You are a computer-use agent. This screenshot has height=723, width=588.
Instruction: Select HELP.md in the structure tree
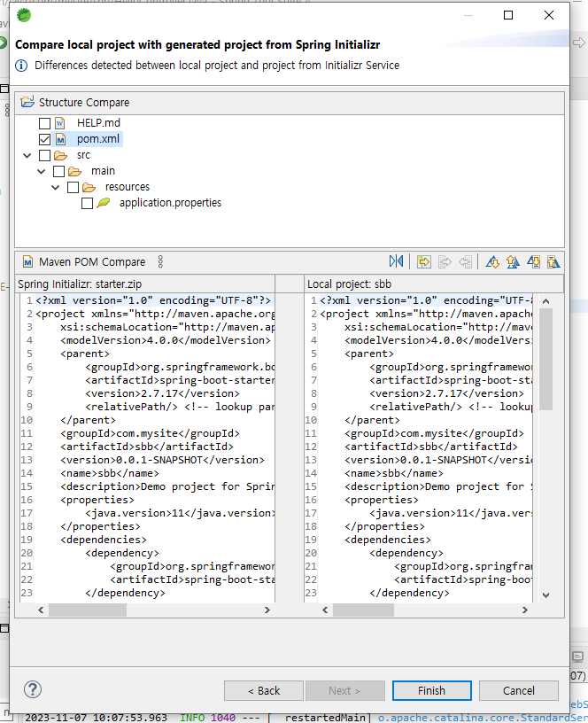click(x=98, y=123)
